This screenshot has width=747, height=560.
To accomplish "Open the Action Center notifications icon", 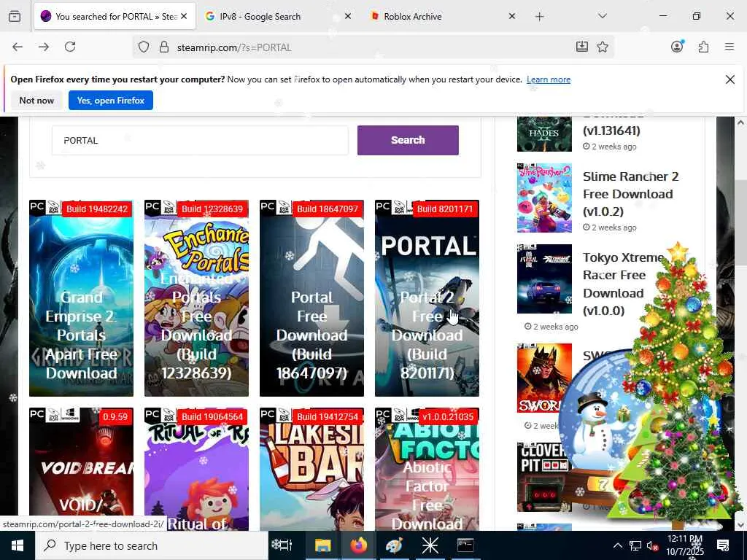I will point(723,545).
